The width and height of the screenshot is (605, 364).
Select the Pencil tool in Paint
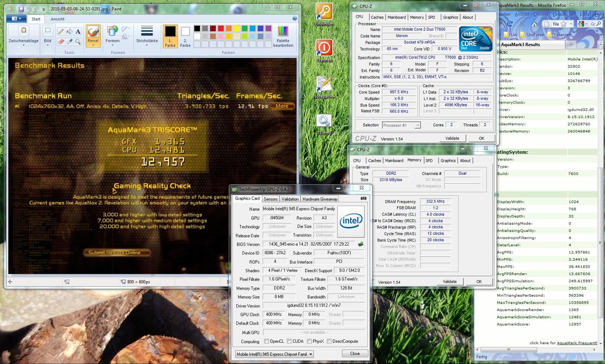tap(60, 32)
